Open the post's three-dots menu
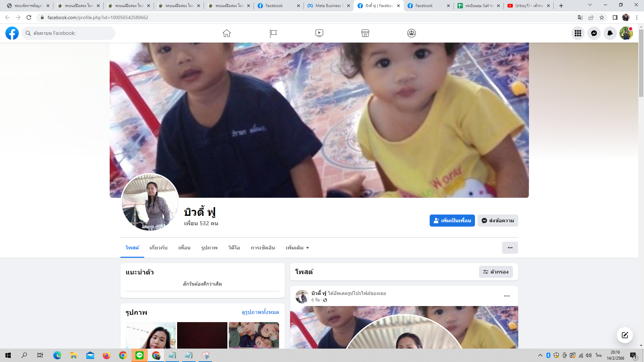Screen dimensions: 644x362 [x=507, y=296]
